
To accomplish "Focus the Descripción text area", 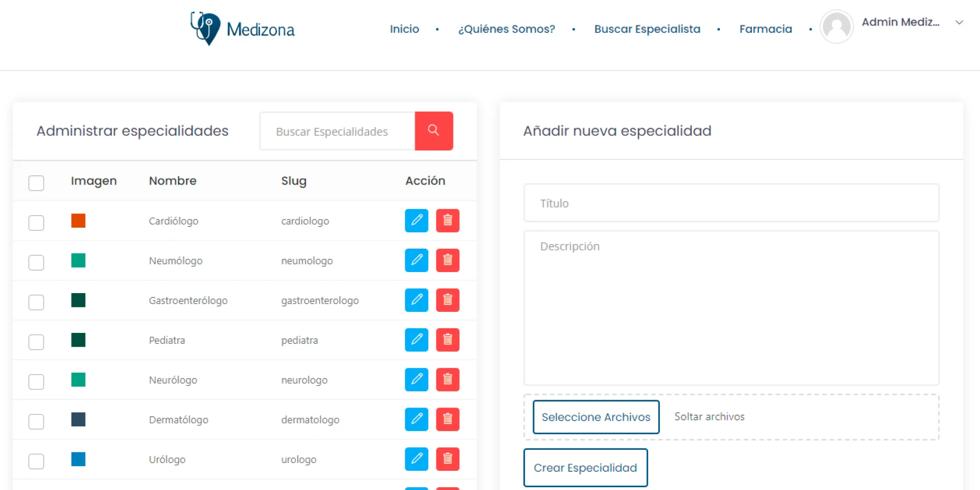I will (731, 308).
